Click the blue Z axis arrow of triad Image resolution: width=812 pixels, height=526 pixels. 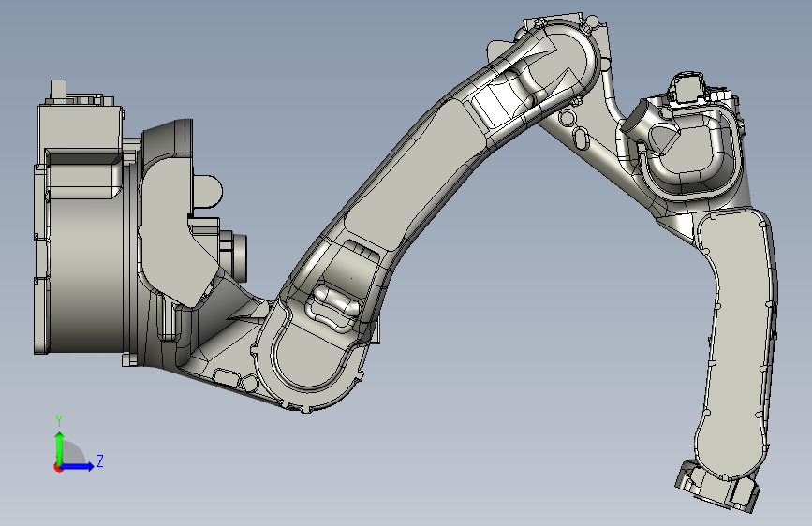pyautogui.click(x=78, y=466)
